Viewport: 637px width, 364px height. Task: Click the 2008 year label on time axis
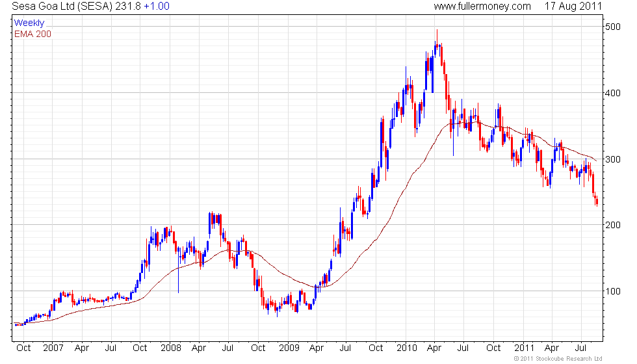point(171,348)
